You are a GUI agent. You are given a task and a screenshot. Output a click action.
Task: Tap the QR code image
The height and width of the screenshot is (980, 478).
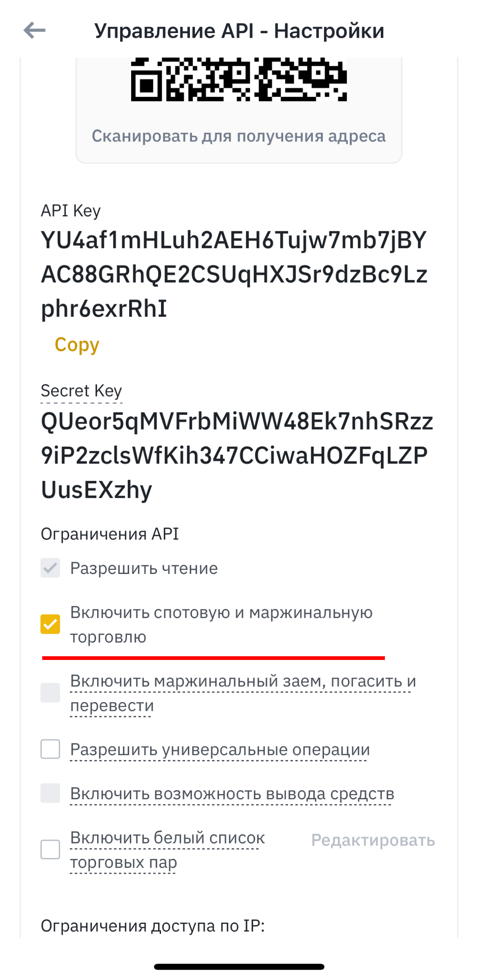(x=239, y=79)
